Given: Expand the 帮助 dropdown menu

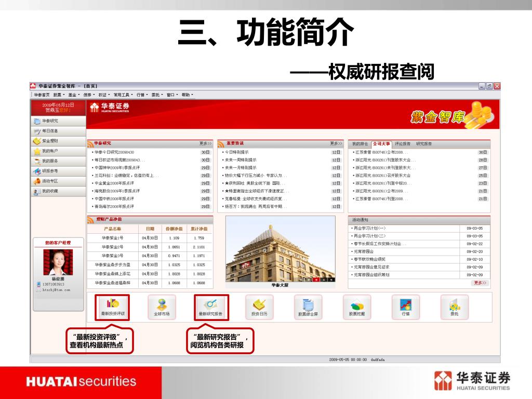Looking at the screenshot, I should click(187, 95).
